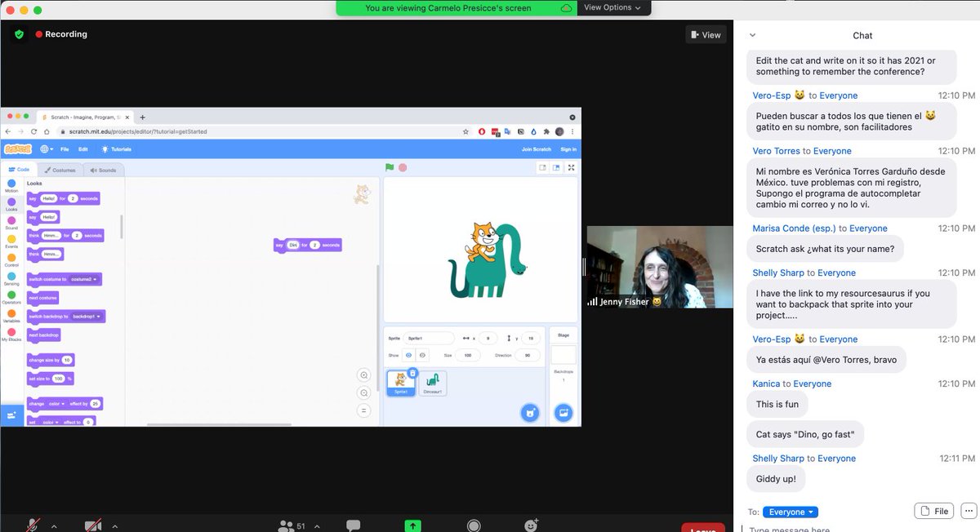The height and width of the screenshot is (532, 980).
Task: Open chat more options ellipsis button
Action: click(969, 511)
